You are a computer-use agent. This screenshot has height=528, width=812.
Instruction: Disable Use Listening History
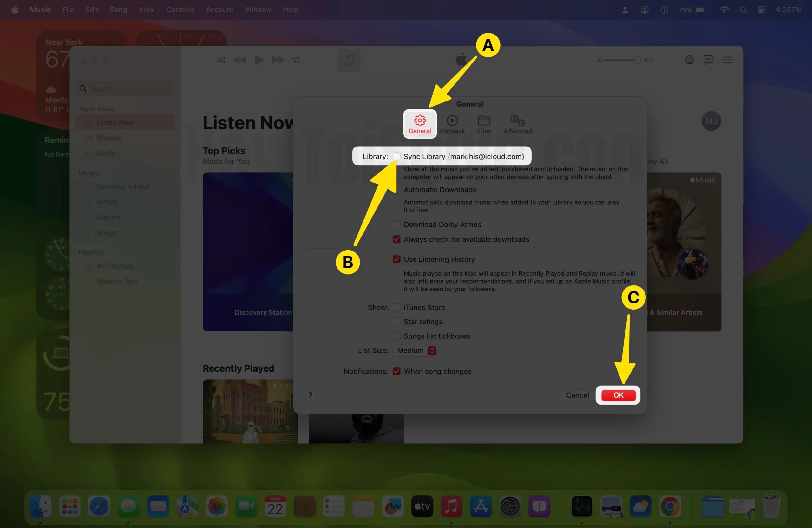[396, 259]
